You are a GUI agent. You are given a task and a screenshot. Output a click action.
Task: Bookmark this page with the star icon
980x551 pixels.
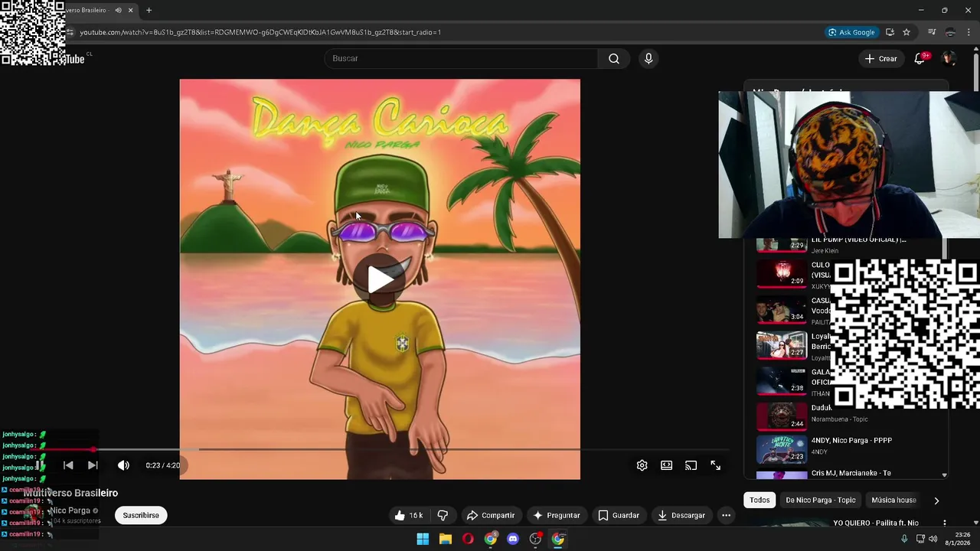906,32
